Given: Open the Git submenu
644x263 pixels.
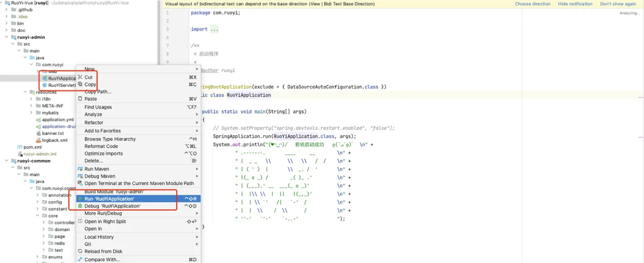Looking at the screenshot, I should (x=138, y=244).
